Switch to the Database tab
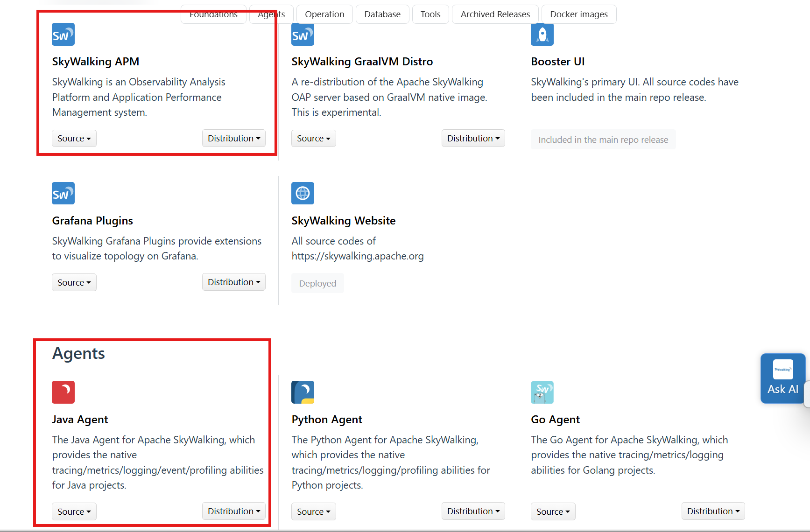 coord(382,14)
